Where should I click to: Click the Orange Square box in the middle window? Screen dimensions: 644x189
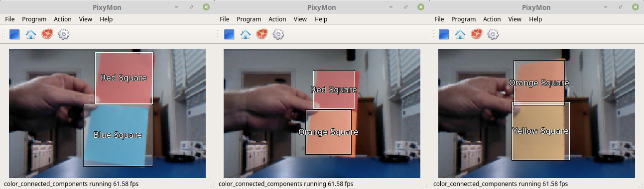328,132
